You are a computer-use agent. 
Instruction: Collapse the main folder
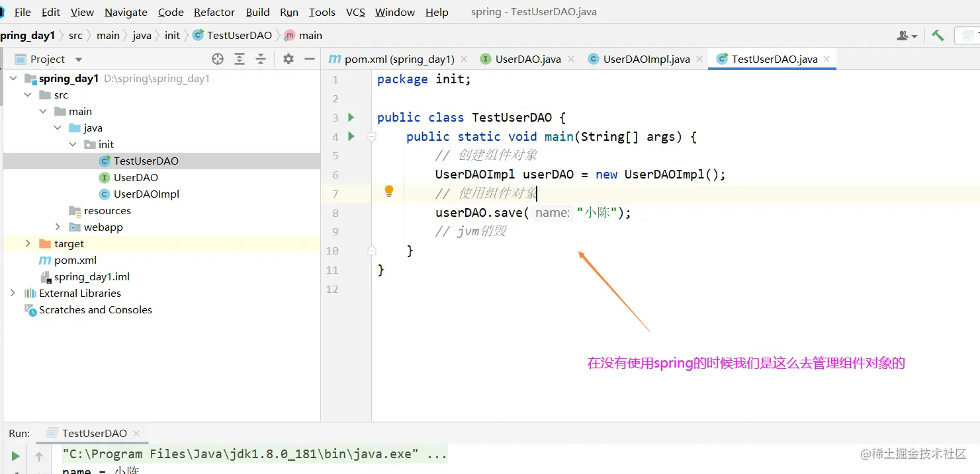point(43,111)
